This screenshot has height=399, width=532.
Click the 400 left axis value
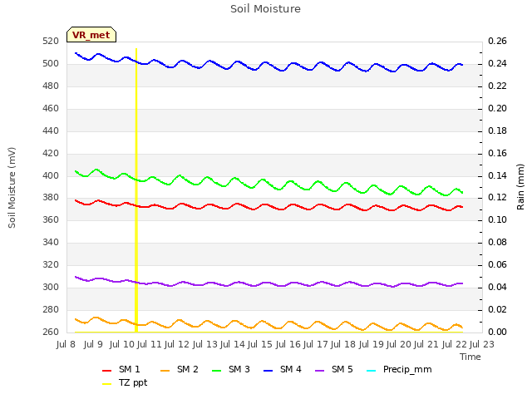point(51,175)
